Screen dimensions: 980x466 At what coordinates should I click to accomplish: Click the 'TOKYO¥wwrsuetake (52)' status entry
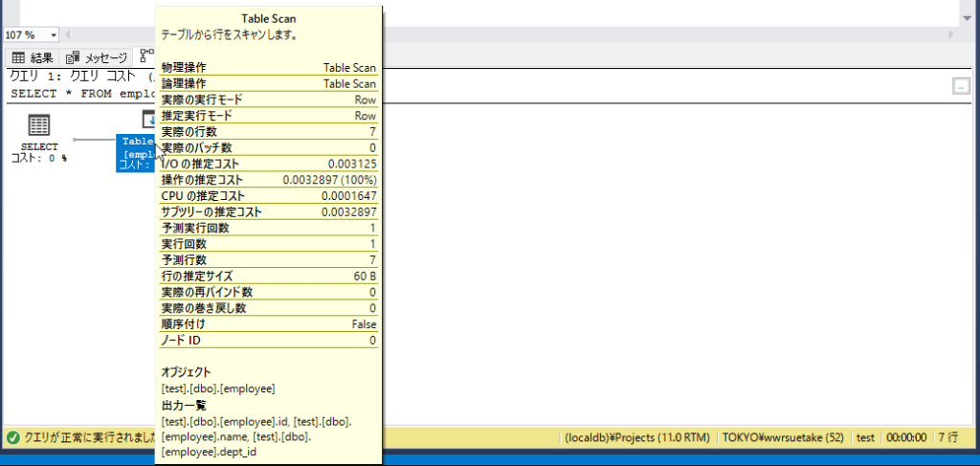[x=783, y=438]
